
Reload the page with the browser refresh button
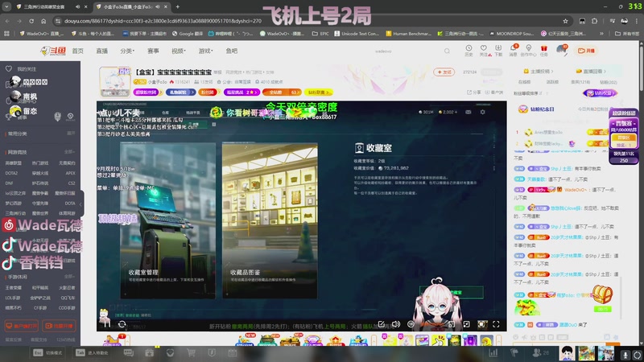[x=31, y=21]
